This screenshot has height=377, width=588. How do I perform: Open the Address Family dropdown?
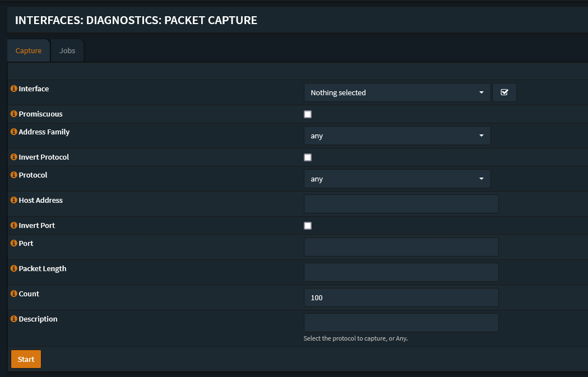pos(397,135)
